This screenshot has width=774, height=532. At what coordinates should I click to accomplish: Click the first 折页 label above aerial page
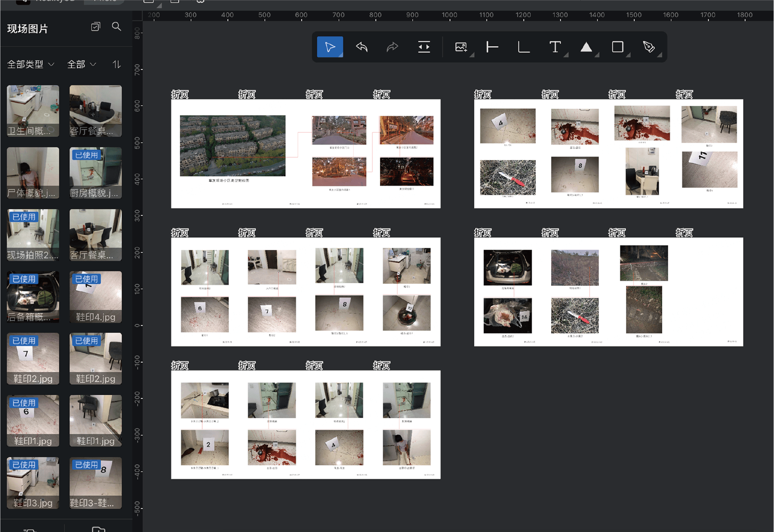pyautogui.click(x=180, y=94)
